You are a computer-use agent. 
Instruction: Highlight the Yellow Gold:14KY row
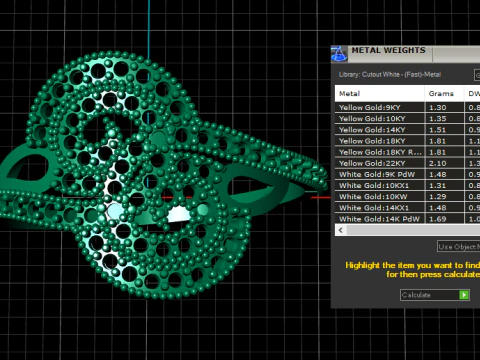tap(407, 130)
